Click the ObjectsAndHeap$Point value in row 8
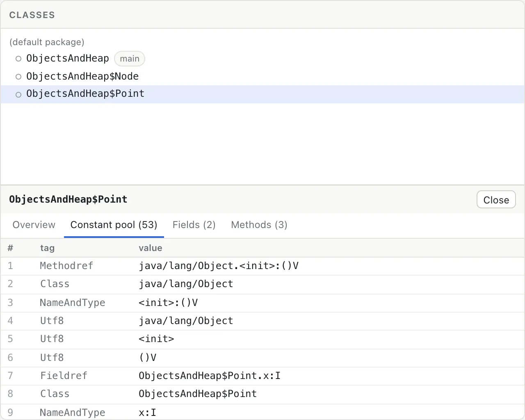The image size is (525, 420). pyautogui.click(x=198, y=394)
